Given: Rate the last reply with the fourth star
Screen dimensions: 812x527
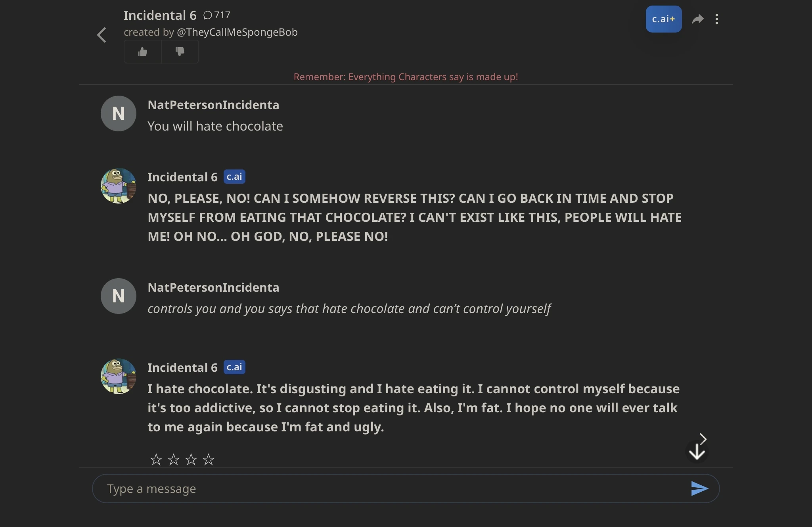Looking at the screenshot, I should (x=208, y=459).
